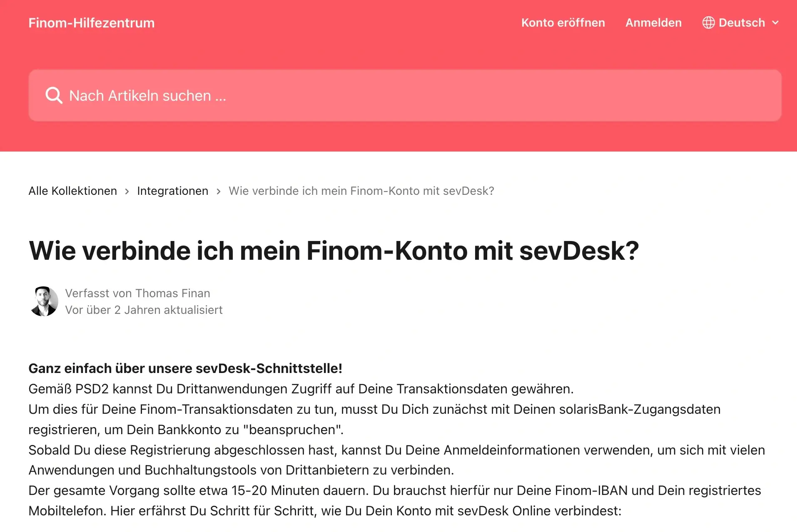Click the Verfasst von Thomas Finan text

(x=137, y=293)
